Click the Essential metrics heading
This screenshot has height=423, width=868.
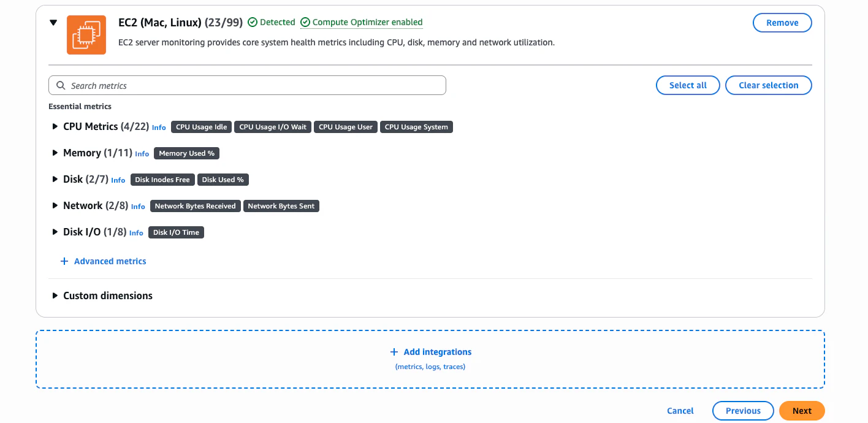[x=80, y=106]
